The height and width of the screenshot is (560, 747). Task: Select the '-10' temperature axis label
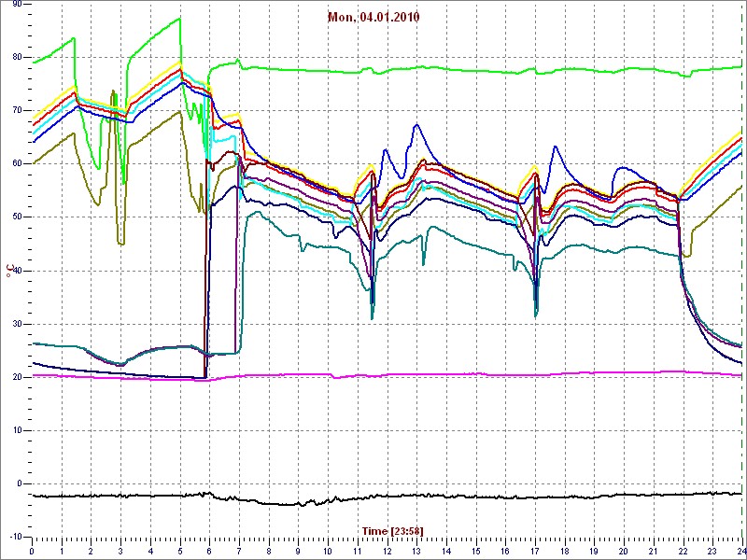(x=14, y=537)
